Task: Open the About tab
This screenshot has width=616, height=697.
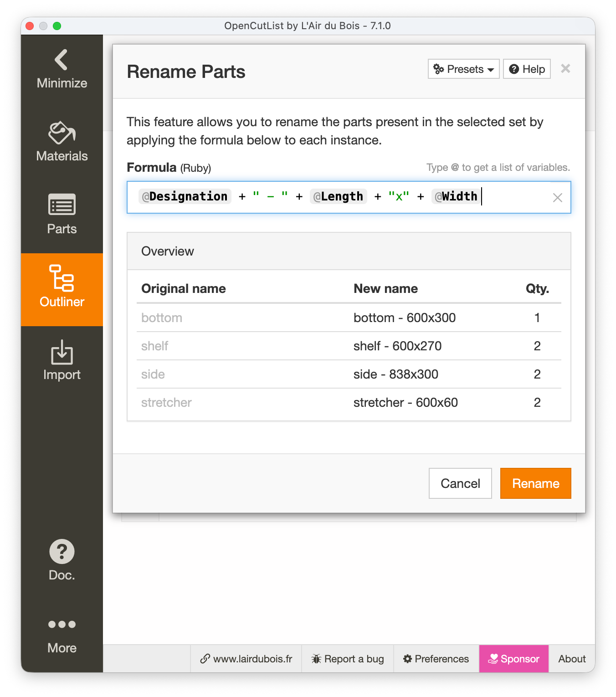Action: pyautogui.click(x=572, y=659)
